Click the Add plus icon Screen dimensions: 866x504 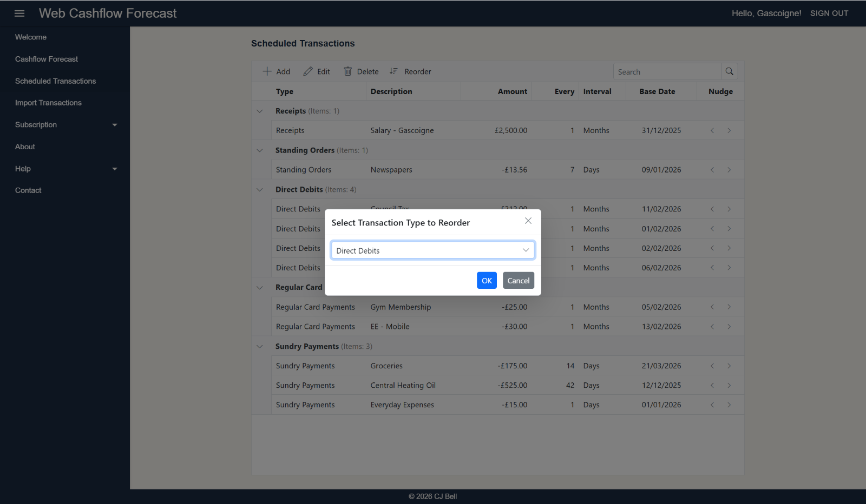pos(267,71)
